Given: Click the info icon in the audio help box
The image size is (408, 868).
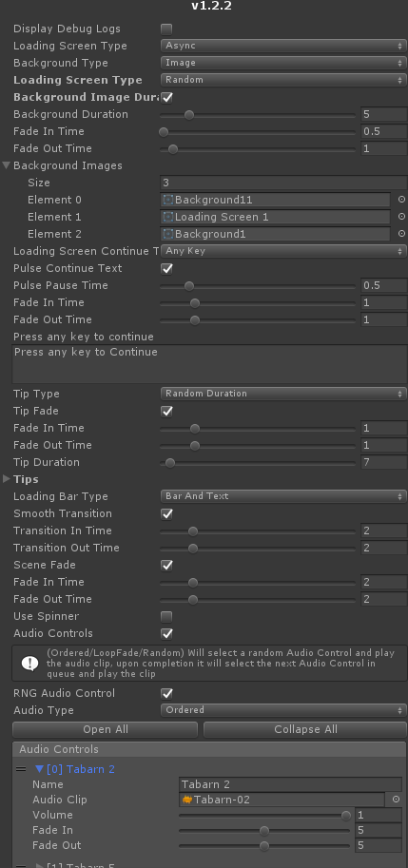Looking at the screenshot, I should (29, 664).
